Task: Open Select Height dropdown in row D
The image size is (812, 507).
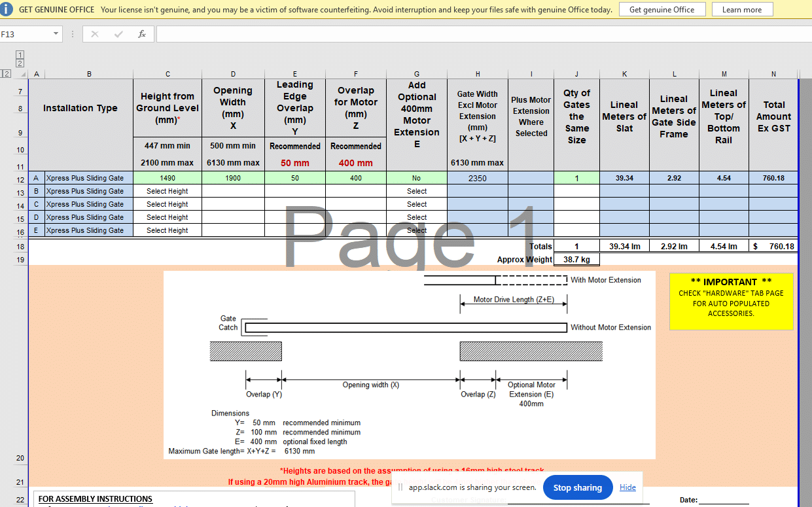Action: 168,217
